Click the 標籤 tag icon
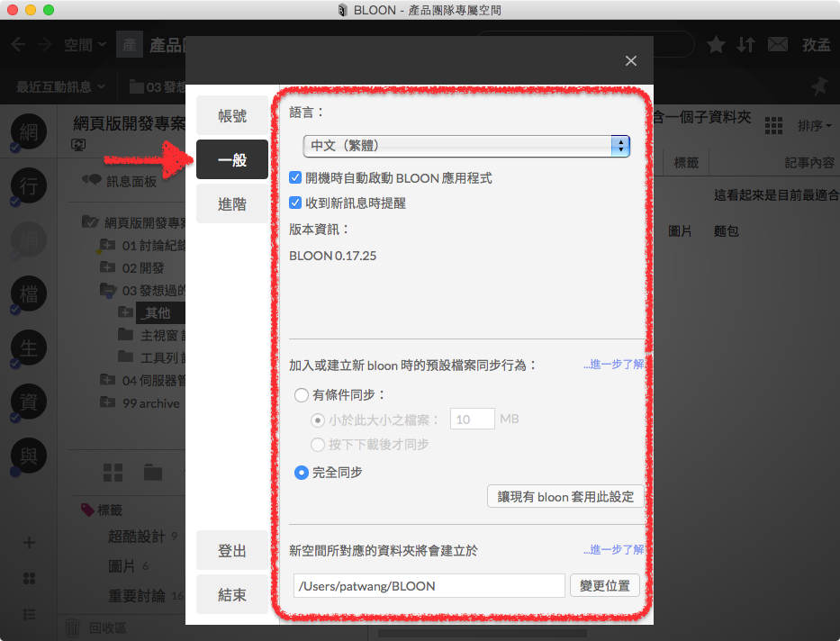Screen dimensions: 840x641 [x=87, y=510]
